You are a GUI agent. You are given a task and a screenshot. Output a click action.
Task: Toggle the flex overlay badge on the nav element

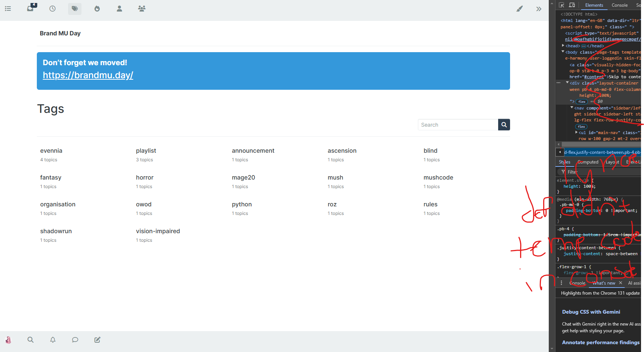click(581, 126)
